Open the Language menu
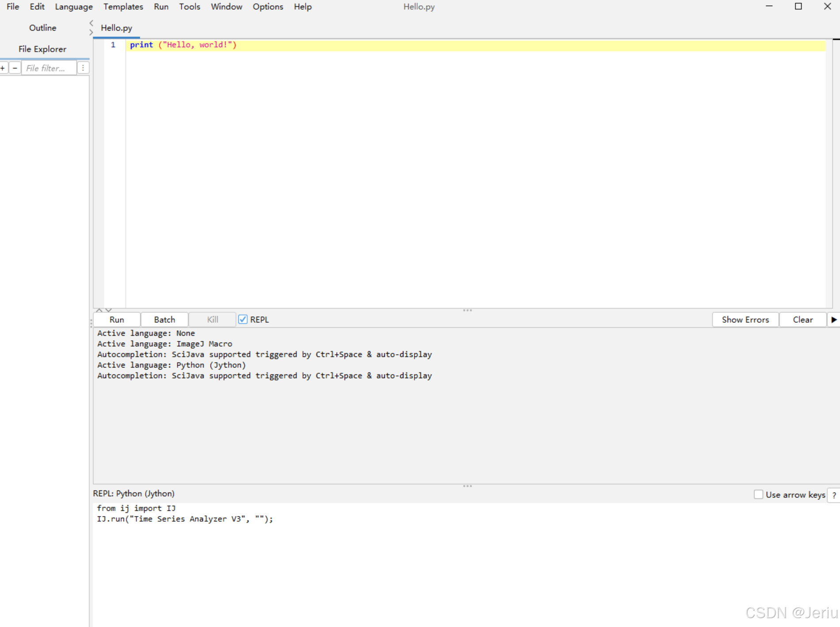The width and height of the screenshot is (840, 627). click(x=74, y=7)
